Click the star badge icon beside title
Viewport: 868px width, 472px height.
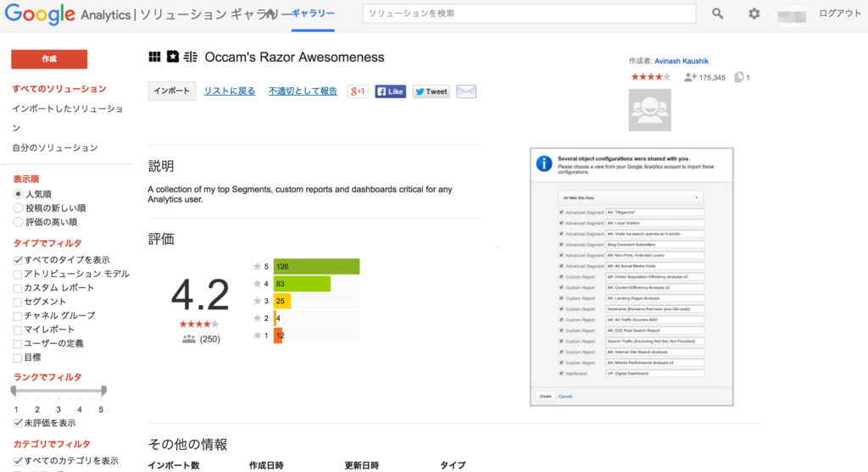[x=173, y=57]
